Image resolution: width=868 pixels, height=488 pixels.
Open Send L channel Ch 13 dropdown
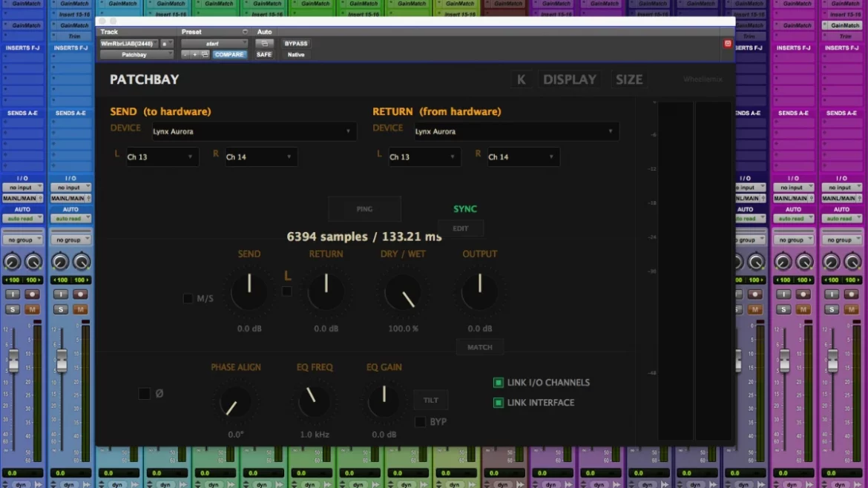162,157
